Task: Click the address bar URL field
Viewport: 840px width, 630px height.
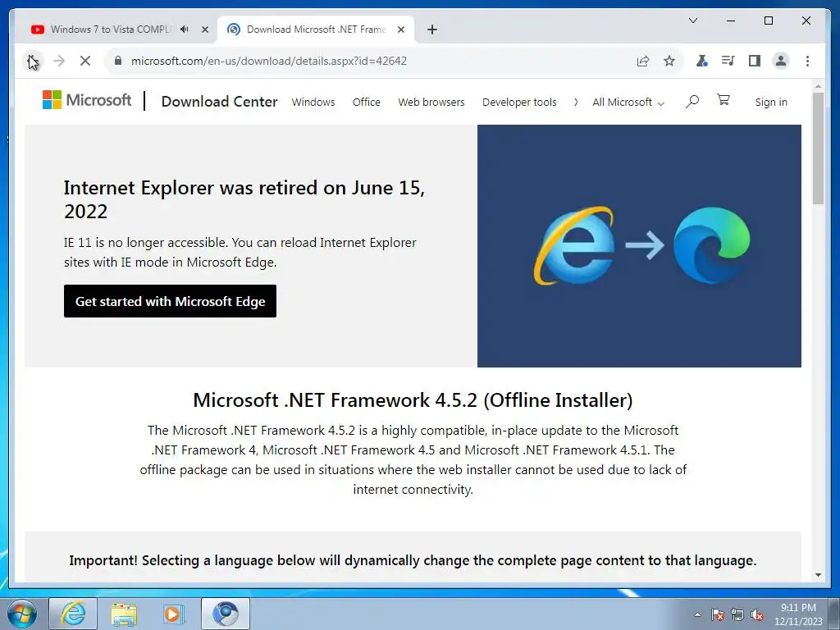Action: click(x=370, y=61)
